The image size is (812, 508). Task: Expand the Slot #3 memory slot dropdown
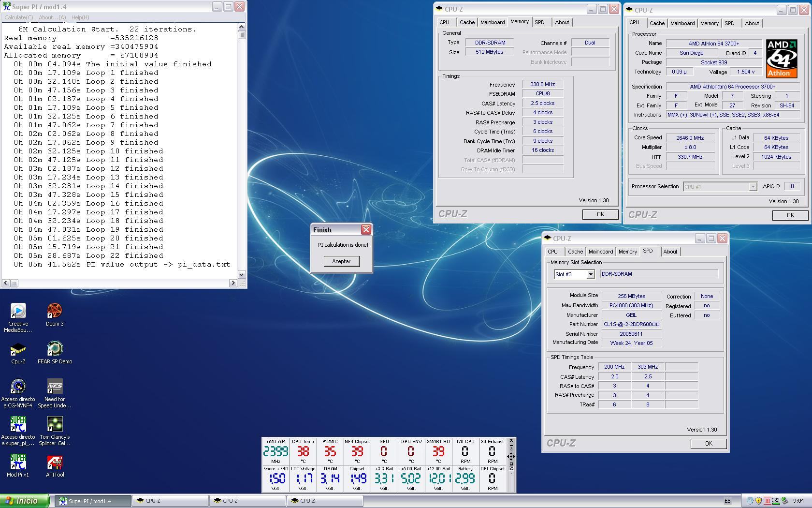[590, 274]
